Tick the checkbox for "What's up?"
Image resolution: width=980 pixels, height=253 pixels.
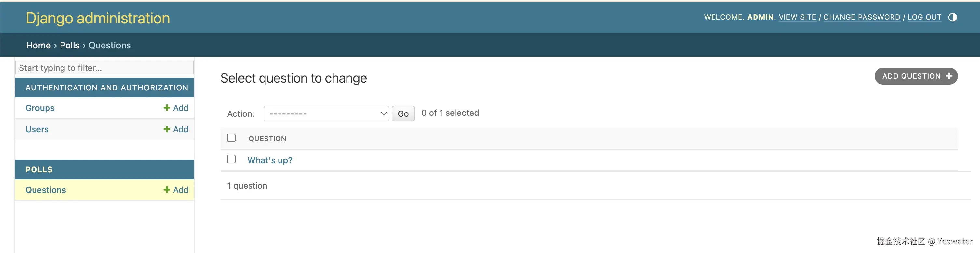pos(231,159)
